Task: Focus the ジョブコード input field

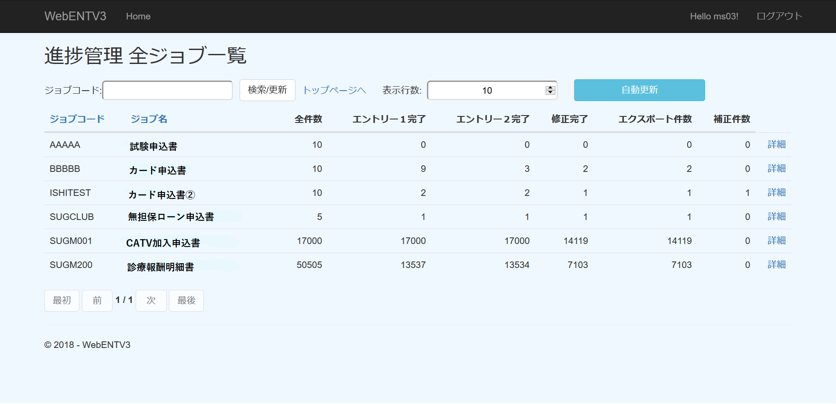Action: click(x=167, y=90)
